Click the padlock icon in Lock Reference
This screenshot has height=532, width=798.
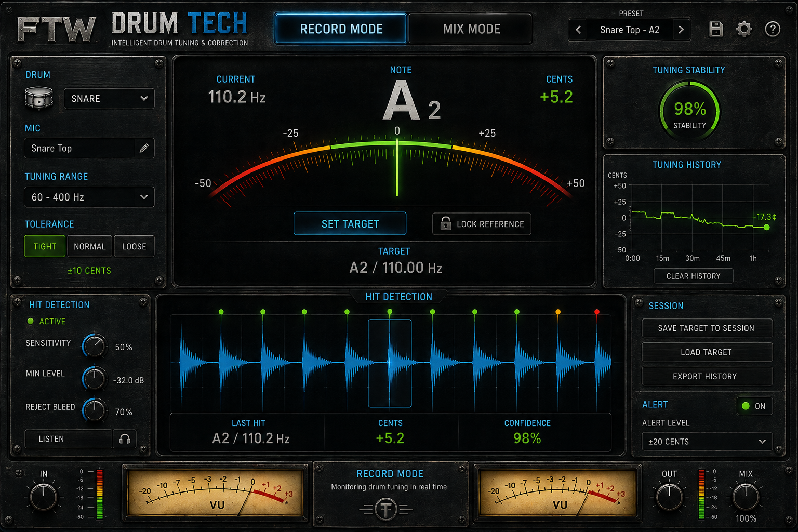click(446, 223)
